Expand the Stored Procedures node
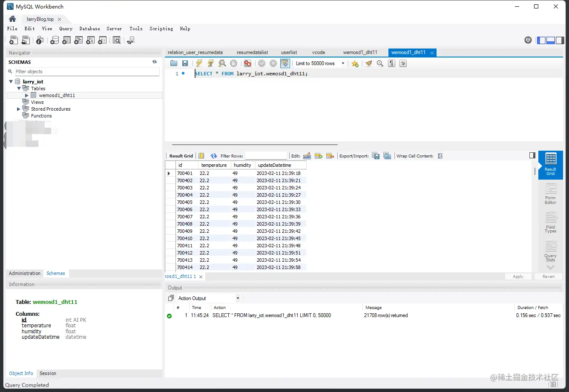This screenshot has width=569, height=392. point(19,109)
